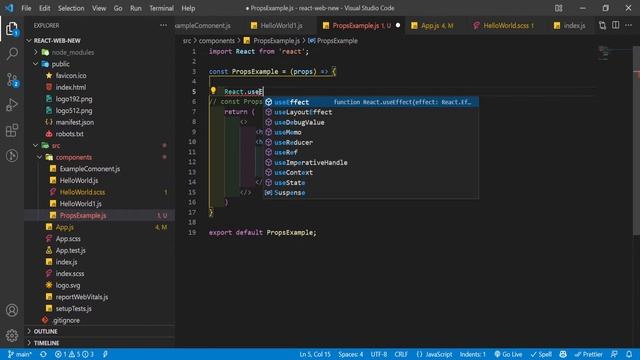Click Ln 5, Col 15 cursor position

(315, 354)
